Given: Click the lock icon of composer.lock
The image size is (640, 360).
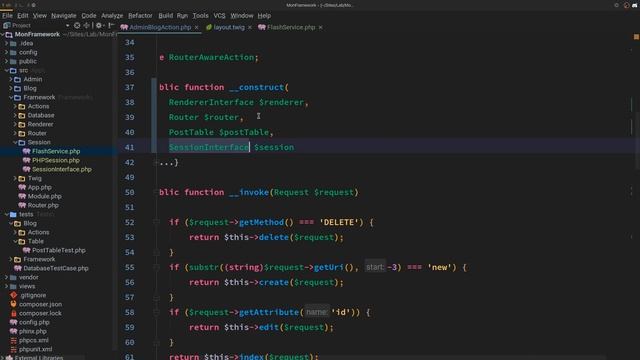Looking at the screenshot, I should [13, 313].
